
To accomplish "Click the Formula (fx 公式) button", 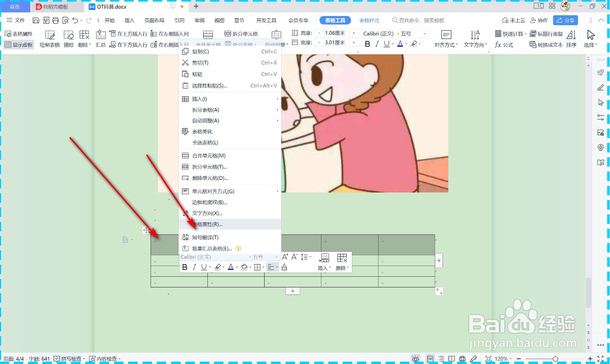I will point(504,45).
